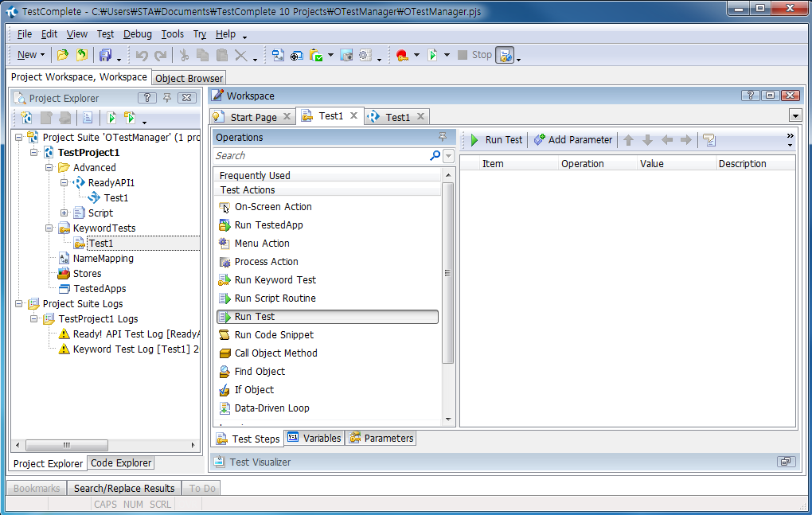The width and height of the screenshot is (812, 515).
Task: Click the Test Visualizer restore icon
Action: (784, 462)
